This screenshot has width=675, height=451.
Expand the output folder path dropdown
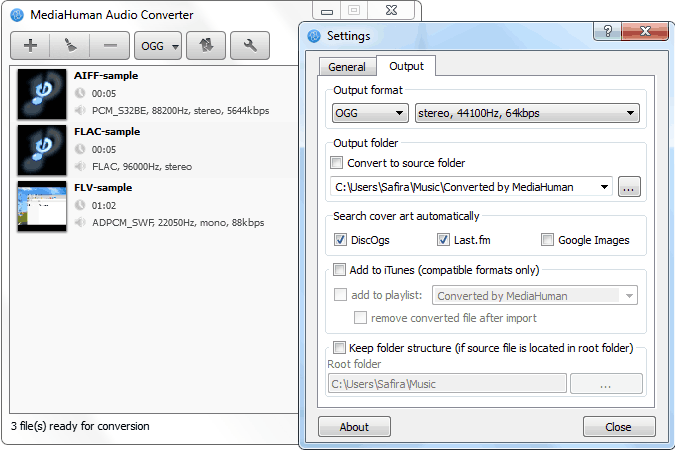coord(604,187)
